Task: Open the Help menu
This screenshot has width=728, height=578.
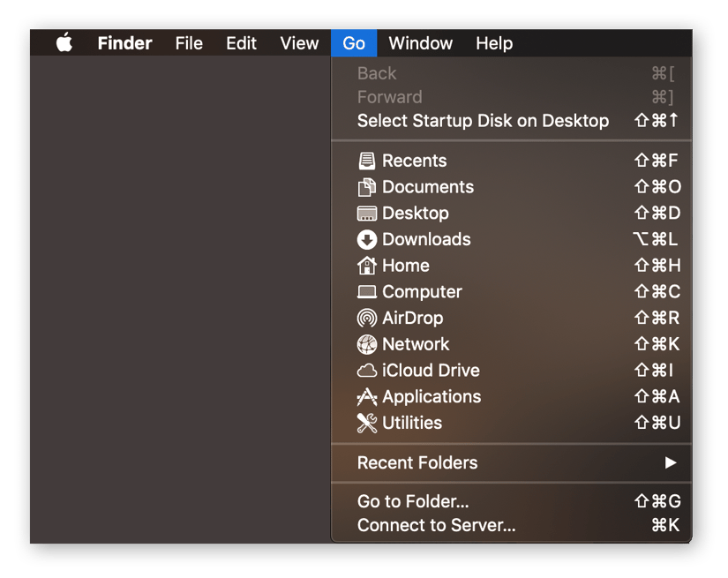Action: (493, 42)
